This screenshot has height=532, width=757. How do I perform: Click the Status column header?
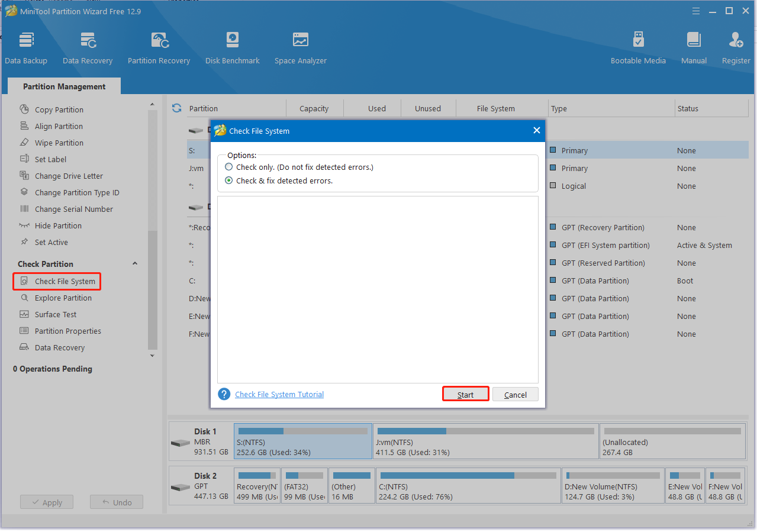pyautogui.click(x=711, y=108)
